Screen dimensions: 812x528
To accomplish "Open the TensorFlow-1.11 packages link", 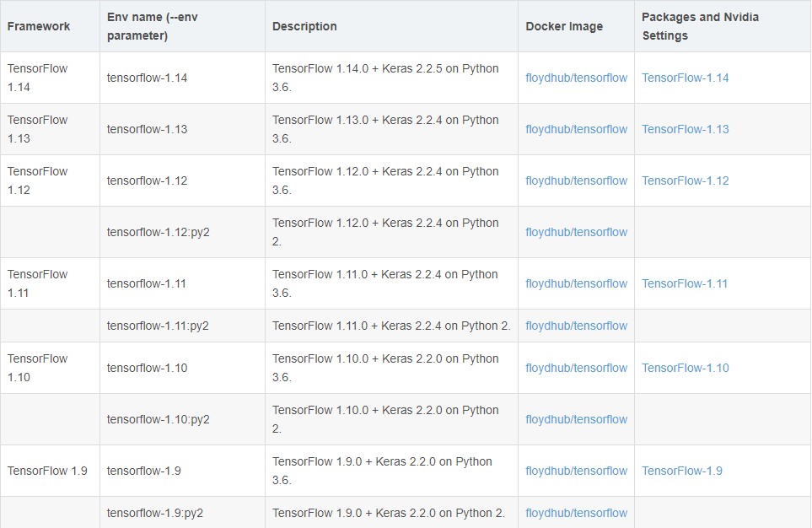I will point(684,283).
